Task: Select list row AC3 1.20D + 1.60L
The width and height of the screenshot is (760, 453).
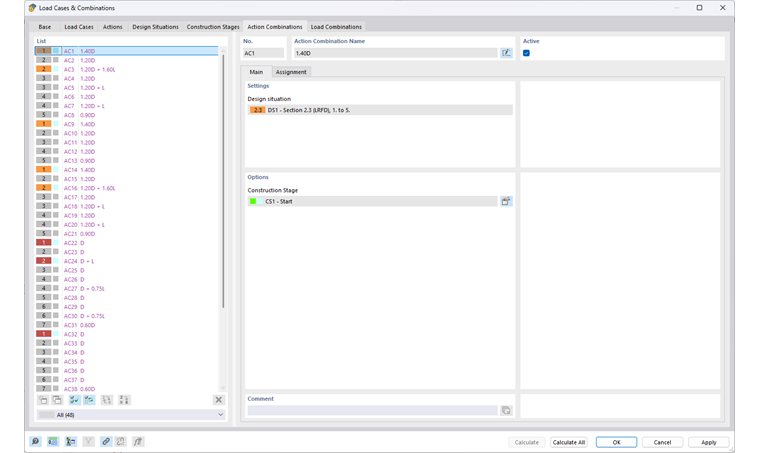Action: tap(127, 69)
